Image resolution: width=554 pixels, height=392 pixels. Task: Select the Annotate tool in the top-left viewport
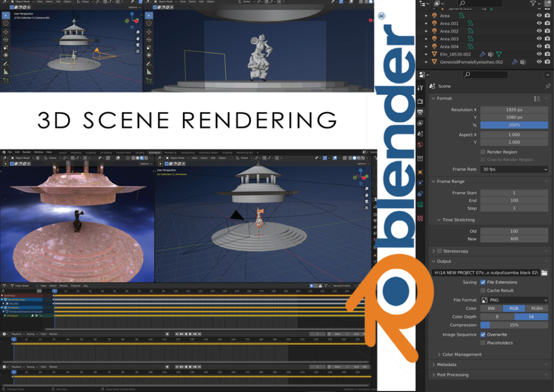tap(6, 64)
